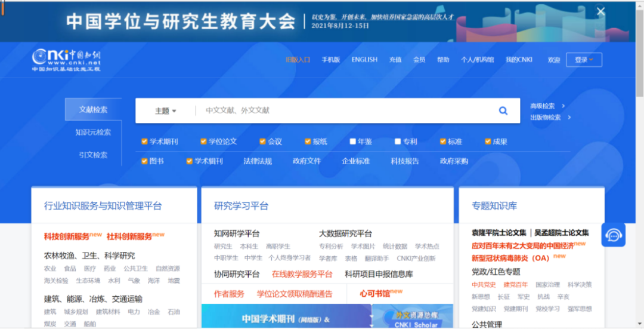Uncheck the 学术期刊 checkbox
This screenshot has height=329, width=644.
point(144,142)
